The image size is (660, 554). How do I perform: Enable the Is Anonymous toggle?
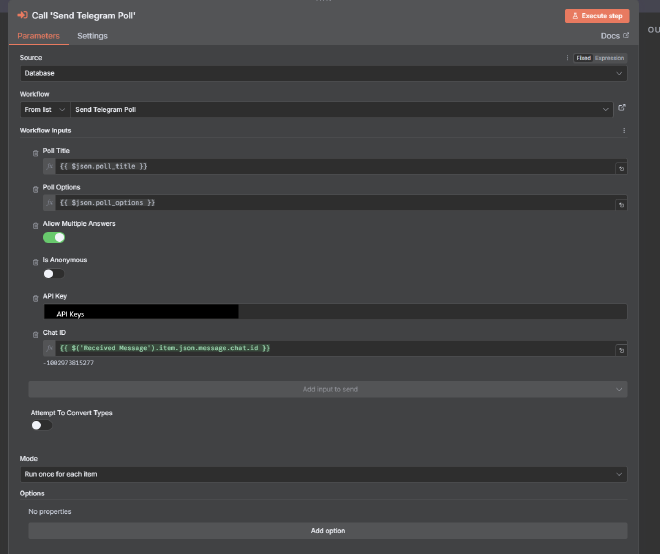pos(54,274)
